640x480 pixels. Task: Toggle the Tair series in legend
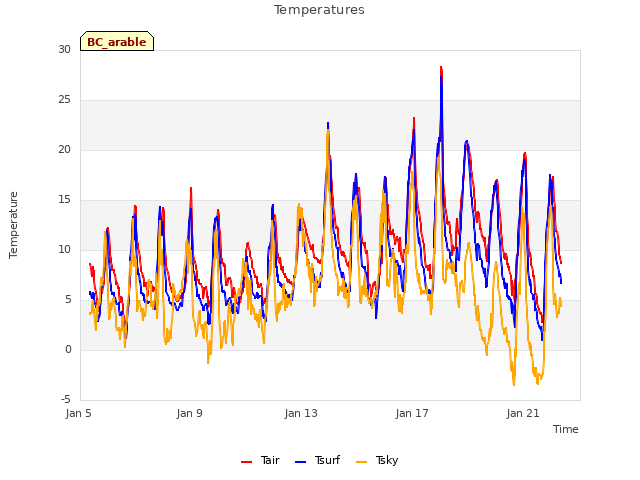coord(260,460)
